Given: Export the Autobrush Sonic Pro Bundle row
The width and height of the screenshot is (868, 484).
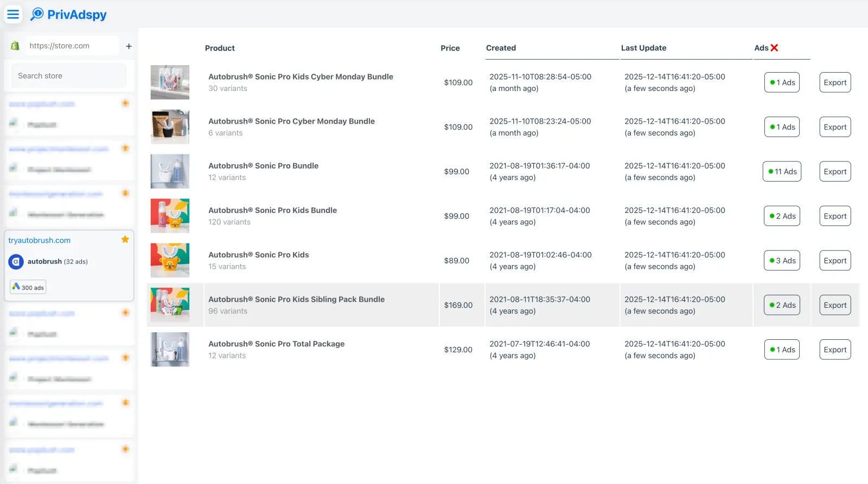Looking at the screenshot, I should 834,171.
